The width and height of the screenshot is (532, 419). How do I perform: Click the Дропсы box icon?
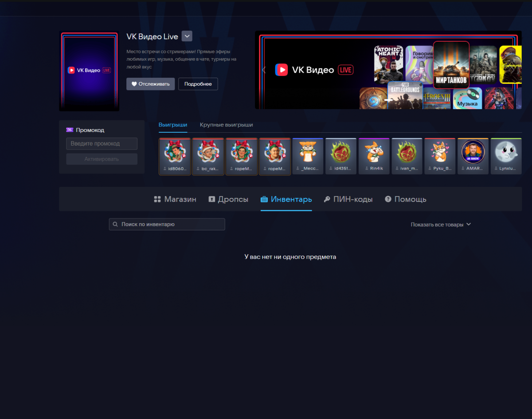coord(212,199)
